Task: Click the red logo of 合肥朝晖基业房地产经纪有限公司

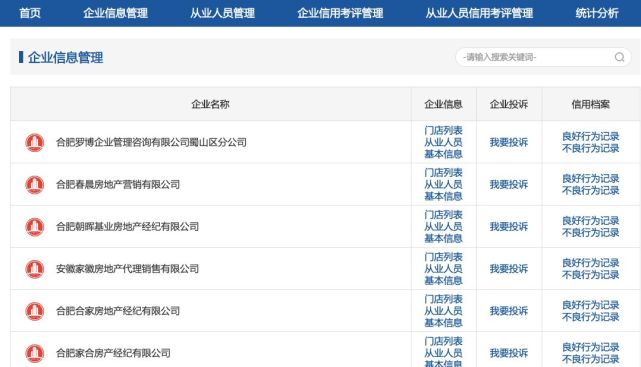Action: (x=35, y=226)
